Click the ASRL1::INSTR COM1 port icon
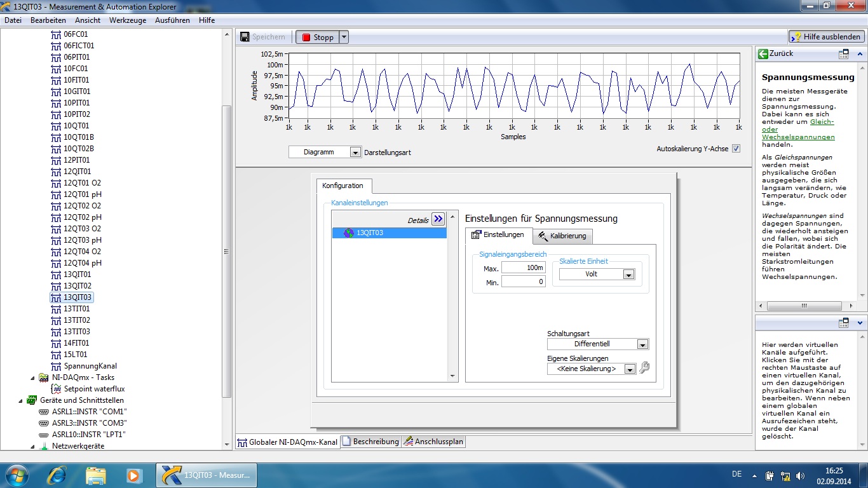Viewport: 868px width, 488px height. (44, 412)
